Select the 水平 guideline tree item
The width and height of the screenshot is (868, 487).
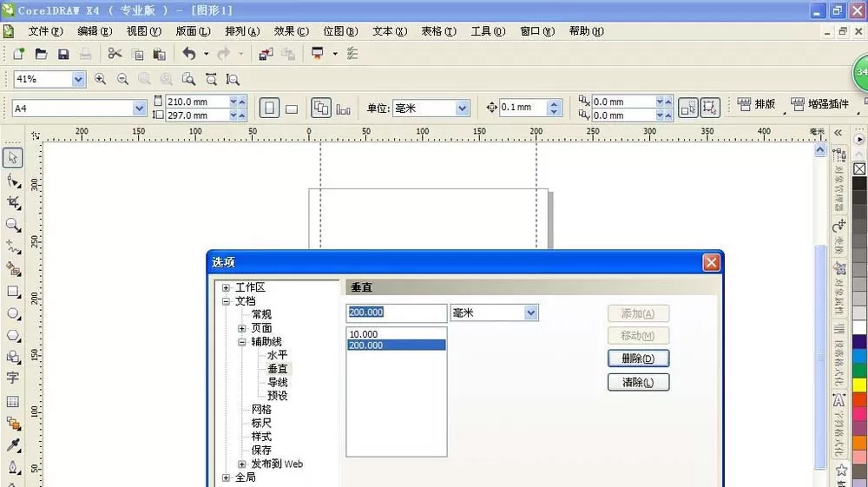coord(278,355)
